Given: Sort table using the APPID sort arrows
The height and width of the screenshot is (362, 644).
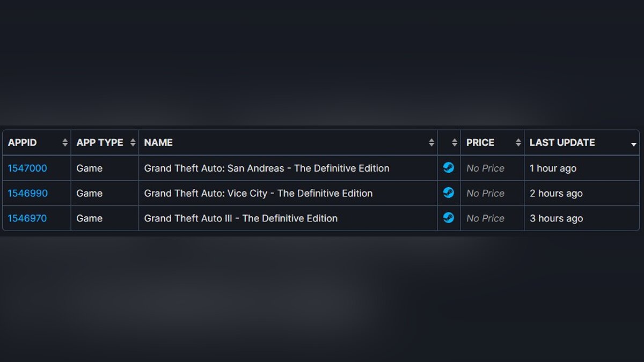Looking at the screenshot, I should coord(65,143).
